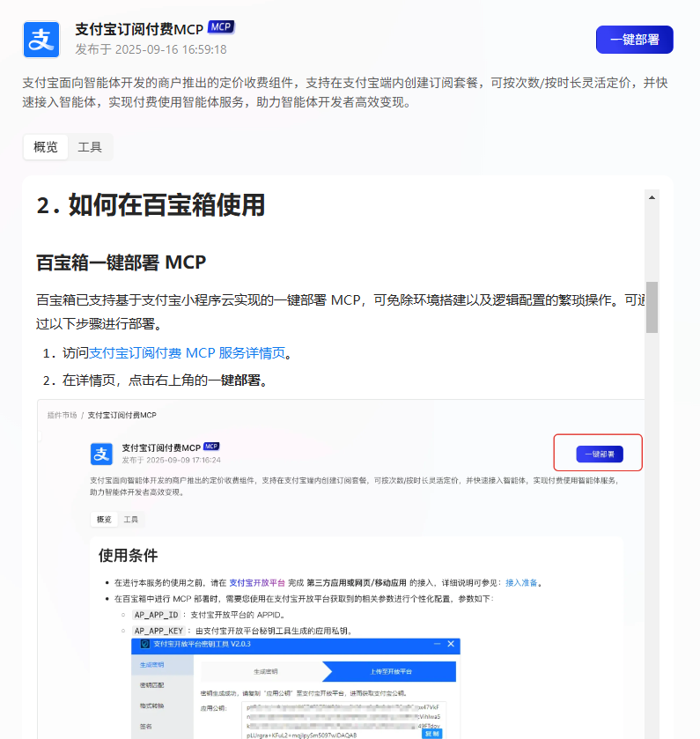This screenshot has height=739, width=700.
Task: Click the MCP badge next to the page title
Action: coord(221,27)
